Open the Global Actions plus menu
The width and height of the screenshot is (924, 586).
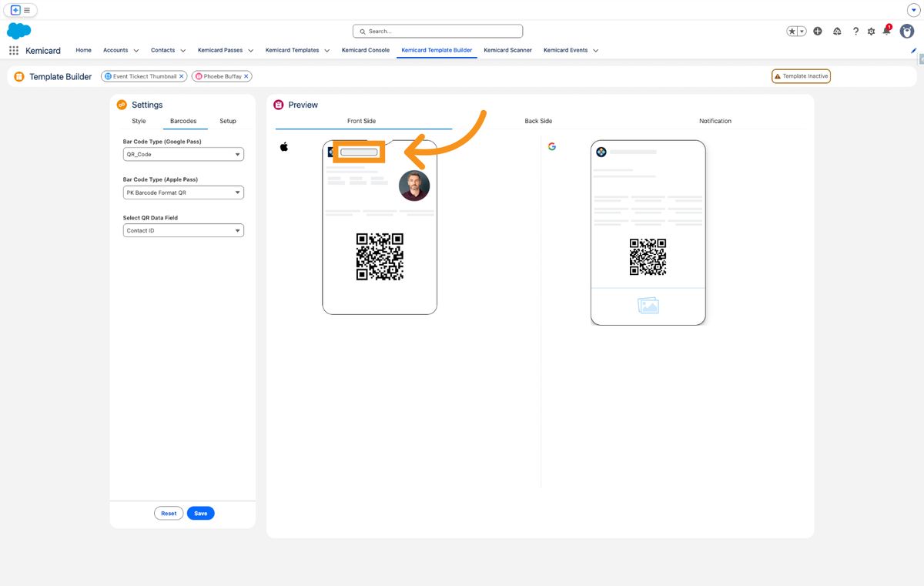pos(818,32)
